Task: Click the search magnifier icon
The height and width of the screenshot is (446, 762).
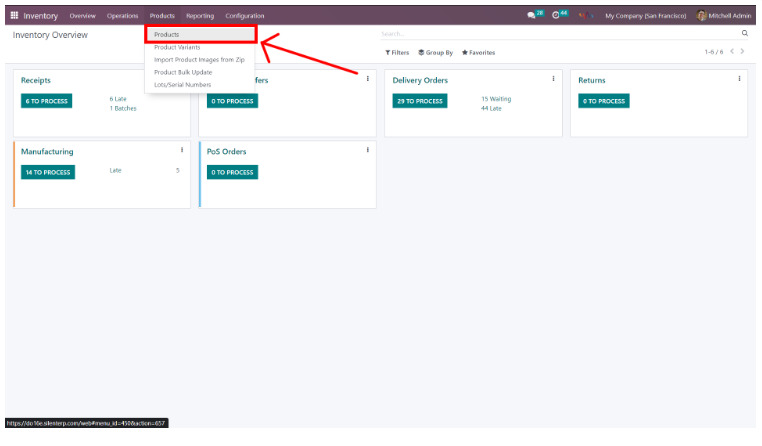Action: pos(744,34)
